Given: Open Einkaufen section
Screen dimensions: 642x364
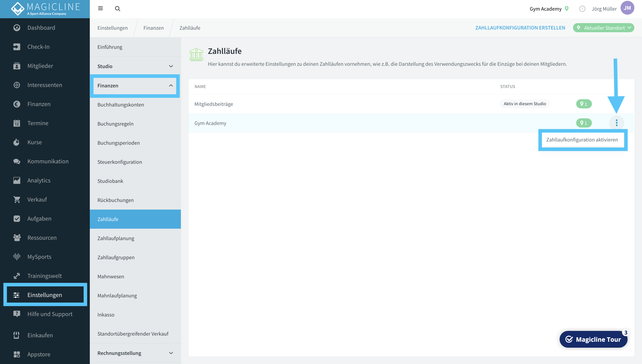Looking at the screenshot, I should [x=45, y=335].
